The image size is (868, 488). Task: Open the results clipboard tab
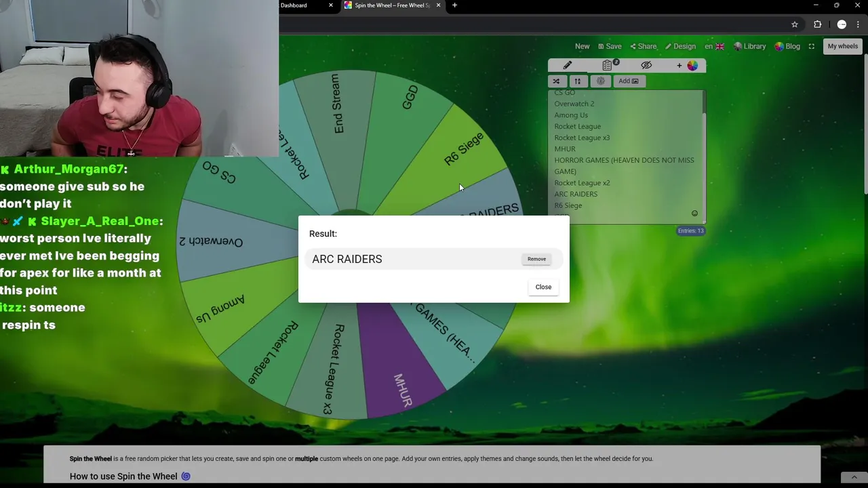pyautogui.click(x=608, y=66)
